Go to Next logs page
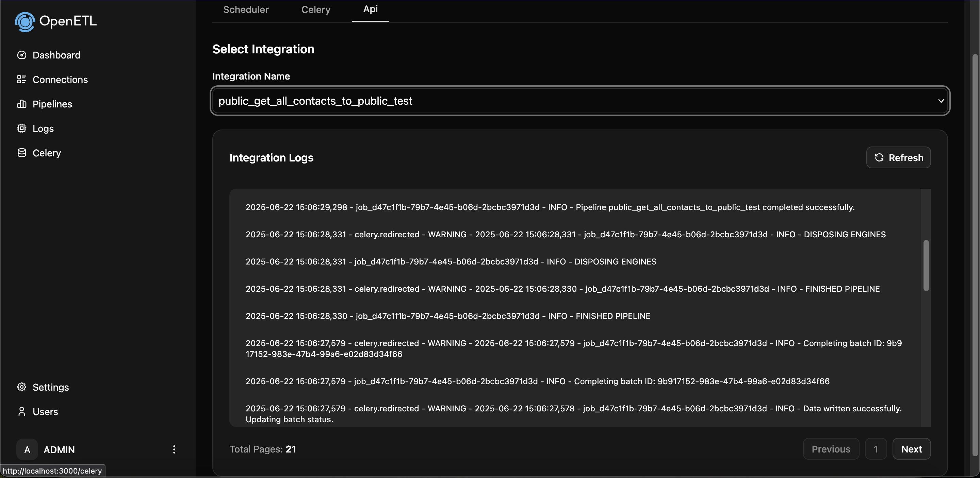 click(911, 449)
